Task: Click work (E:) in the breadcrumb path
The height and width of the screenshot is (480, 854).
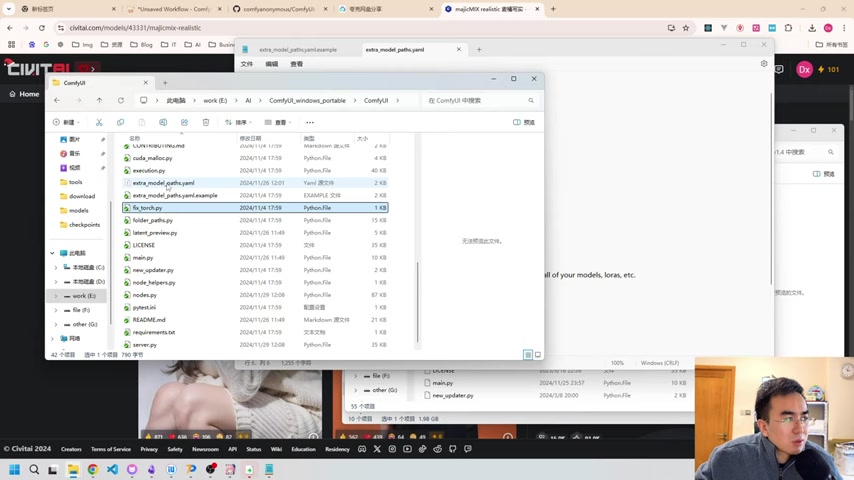Action: click(215, 100)
